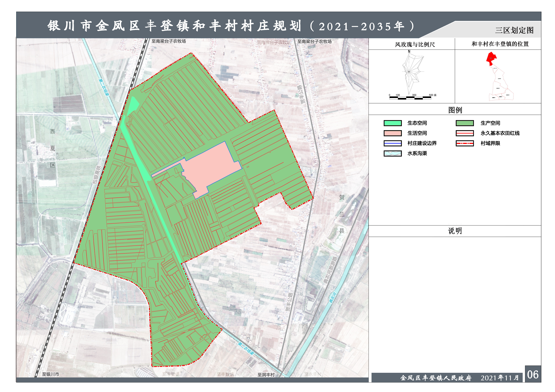Click the 生产空间 green legend swatch

click(465, 123)
